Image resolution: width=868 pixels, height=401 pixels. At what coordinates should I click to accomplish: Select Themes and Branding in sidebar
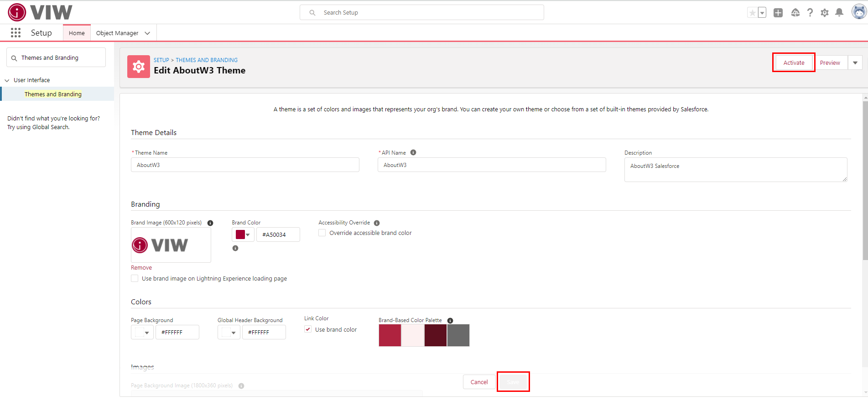(x=53, y=94)
